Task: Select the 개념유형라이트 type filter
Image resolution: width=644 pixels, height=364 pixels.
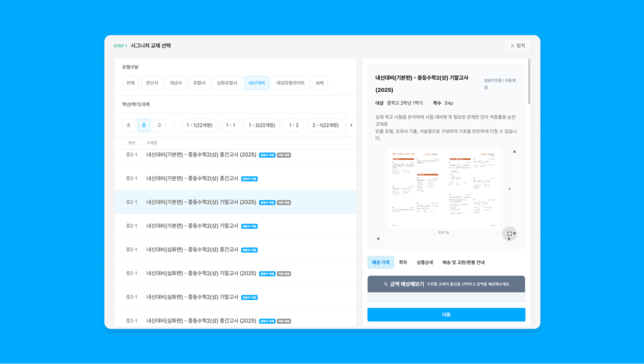Action: point(291,83)
